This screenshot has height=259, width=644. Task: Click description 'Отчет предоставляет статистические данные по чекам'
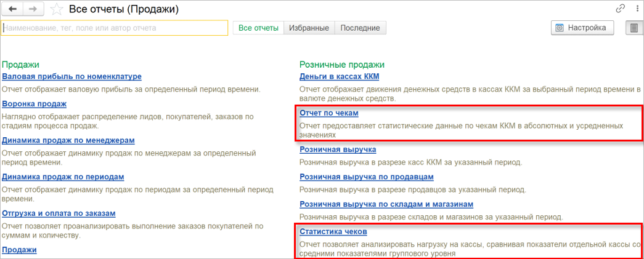[461, 130]
